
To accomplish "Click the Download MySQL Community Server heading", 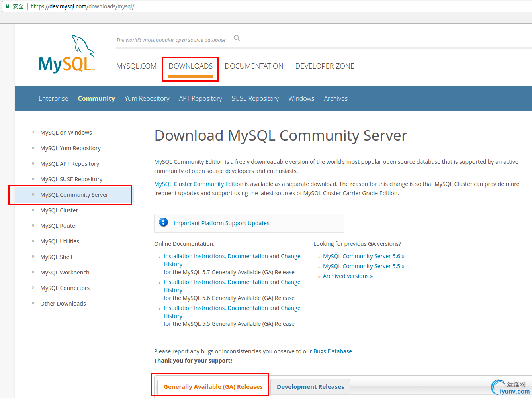I will (281, 135).
